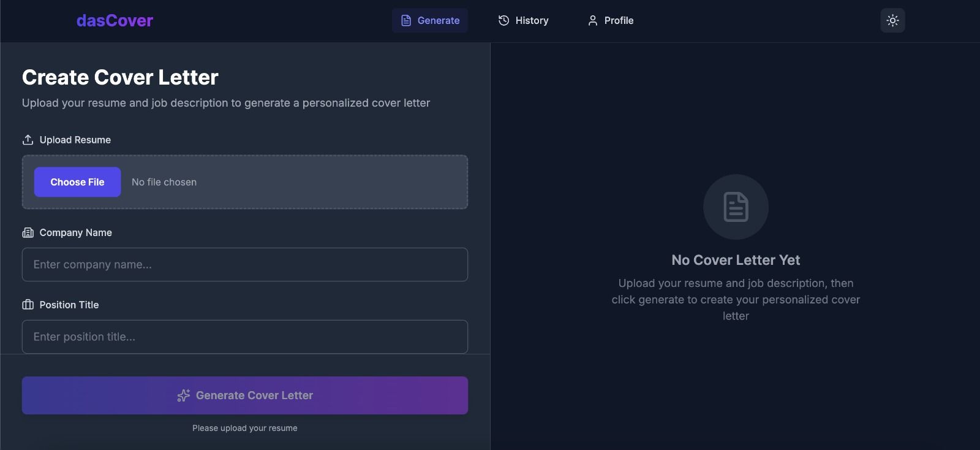Focus the position title input field
The width and height of the screenshot is (980, 450).
coord(245,337)
